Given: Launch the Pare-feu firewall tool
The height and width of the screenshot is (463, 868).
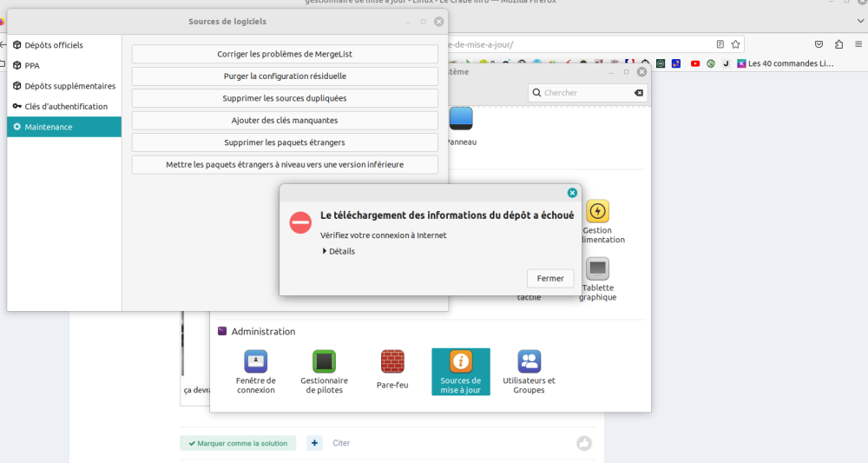Looking at the screenshot, I should click(392, 371).
